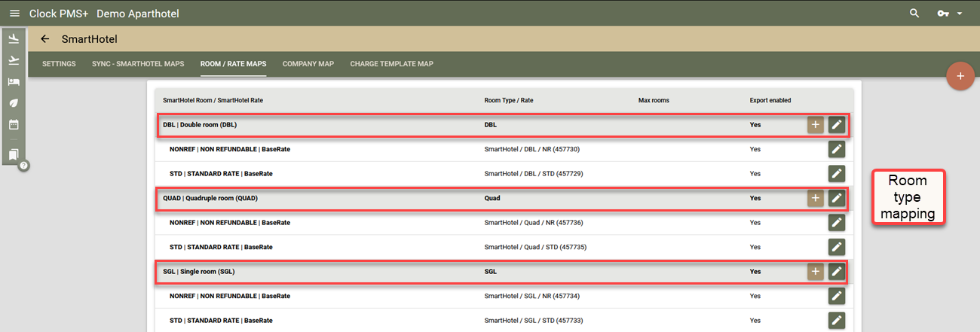Edit the STD rate for SGL / STD (457733)
The height and width of the screenshot is (332, 980).
click(x=836, y=321)
